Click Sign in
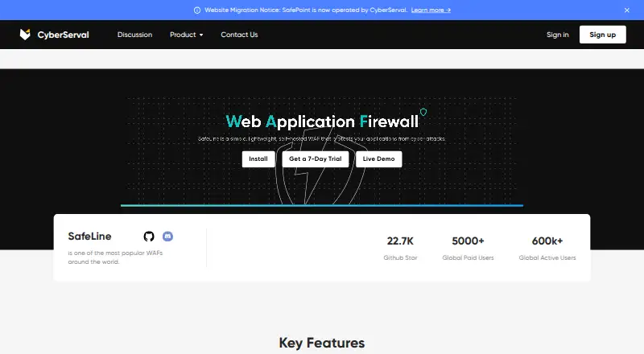644x354 pixels. [558, 35]
